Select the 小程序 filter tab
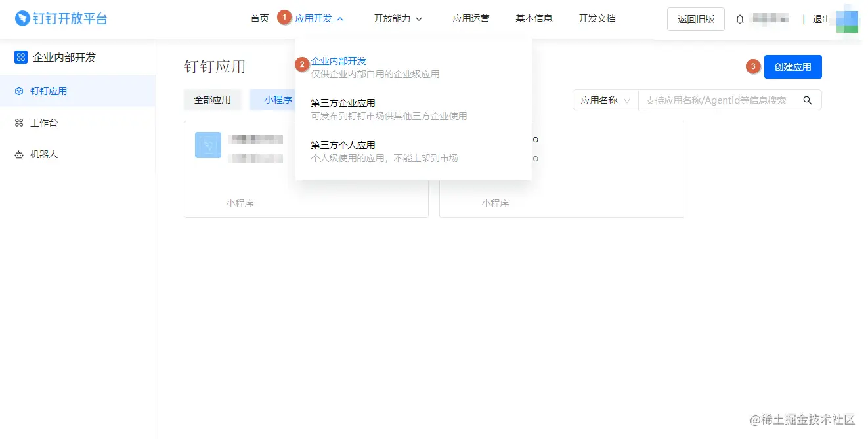868x439 pixels. pos(278,100)
